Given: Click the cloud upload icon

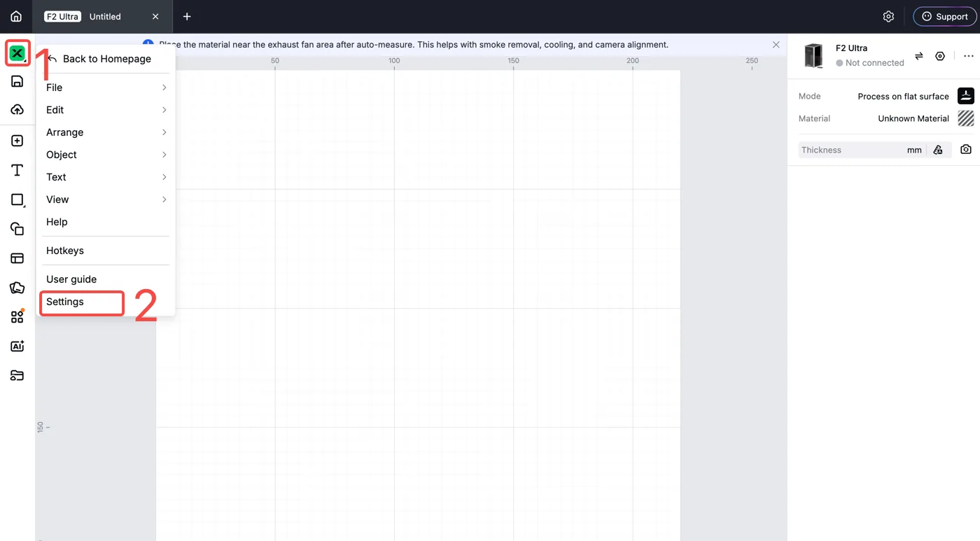Looking at the screenshot, I should 17,110.
